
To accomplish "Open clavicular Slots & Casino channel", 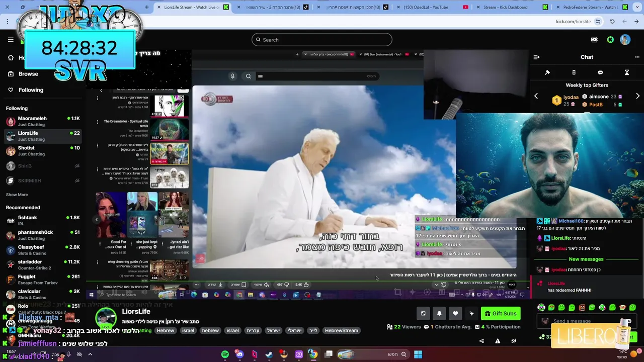I will (43, 294).
